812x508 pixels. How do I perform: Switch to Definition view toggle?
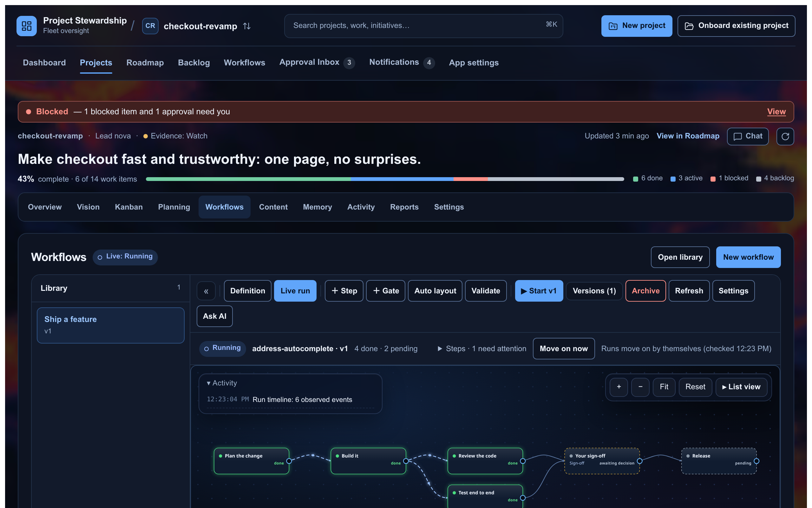(247, 291)
